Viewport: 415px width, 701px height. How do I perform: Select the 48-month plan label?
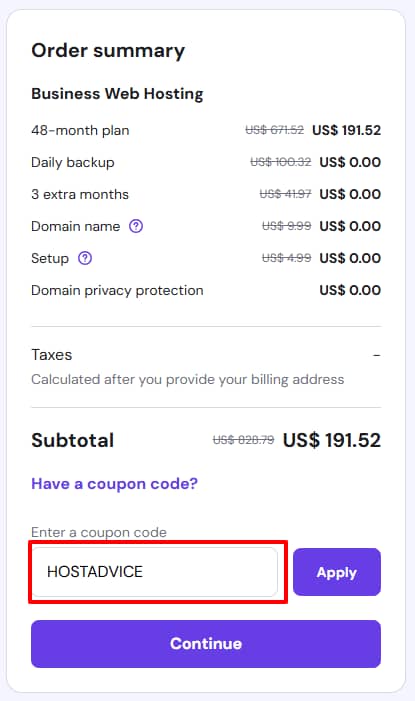[80, 131]
